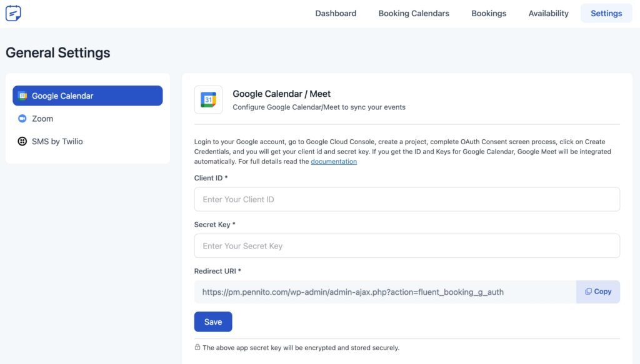This screenshot has width=640, height=364.
Task: Click the Zoom camera icon in sidebar
Action: pos(22,119)
